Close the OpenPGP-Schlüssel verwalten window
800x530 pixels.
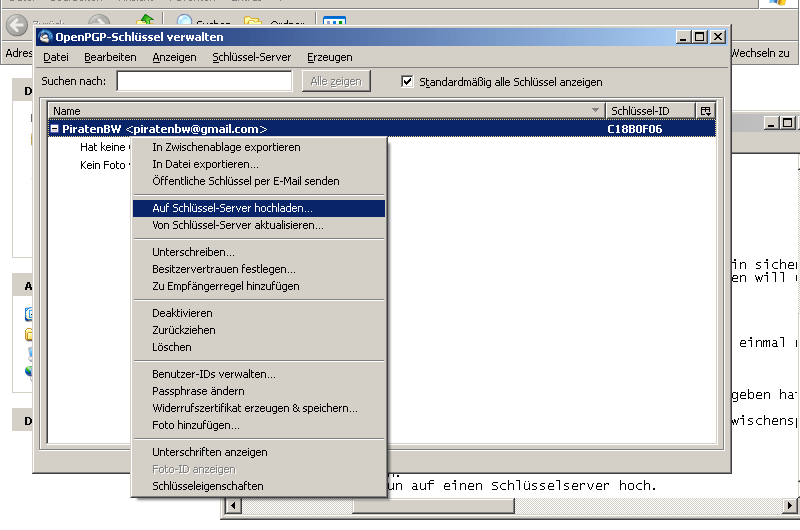point(717,37)
